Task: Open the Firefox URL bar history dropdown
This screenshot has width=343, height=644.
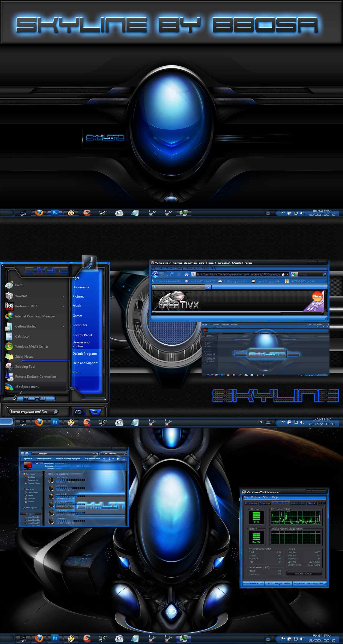Action: coord(287,275)
